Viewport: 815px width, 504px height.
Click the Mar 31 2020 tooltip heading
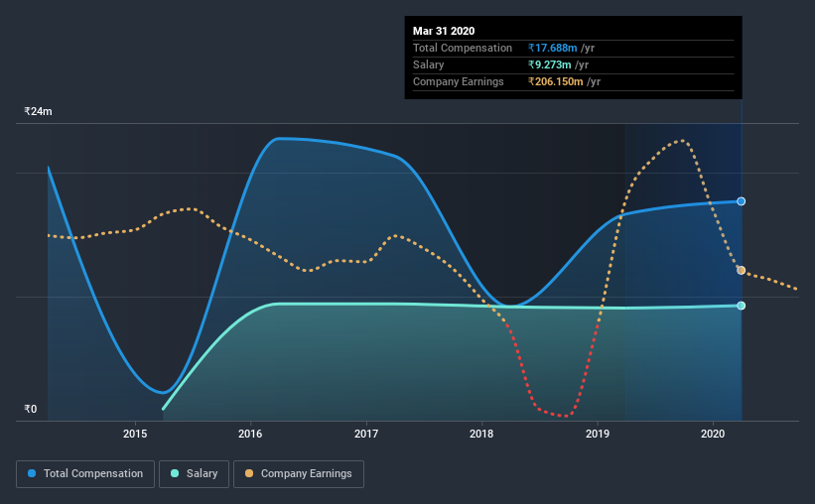[444, 31]
